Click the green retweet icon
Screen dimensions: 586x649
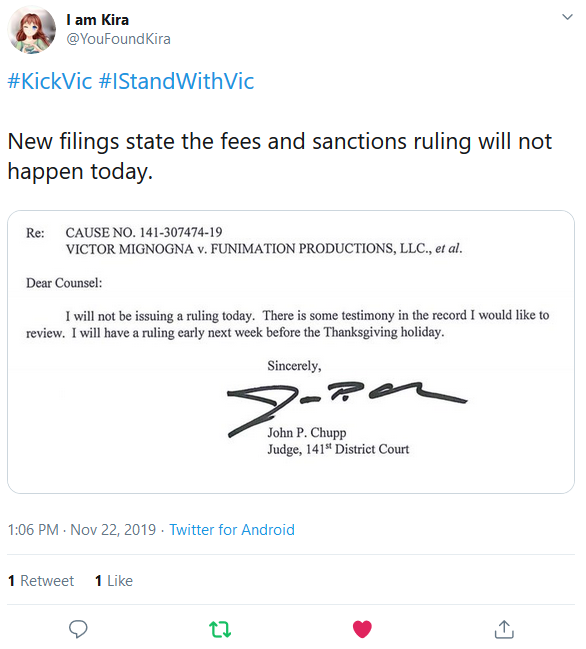220,629
